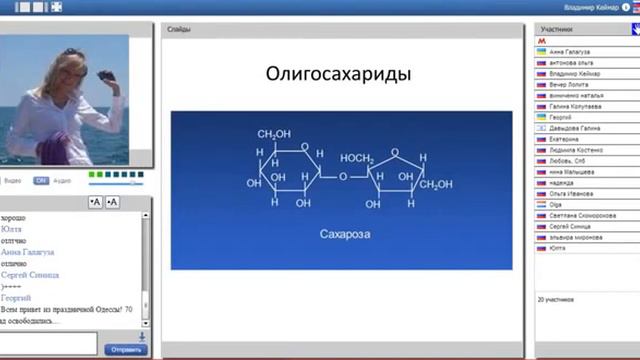Click the chat scrollbar up arrow

146,215
